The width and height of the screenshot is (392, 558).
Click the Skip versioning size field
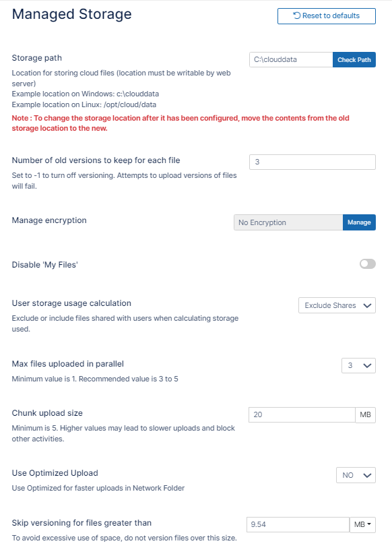[298, 524]
